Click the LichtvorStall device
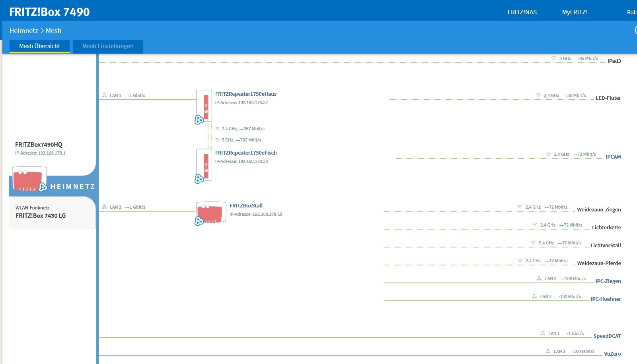Image resolution: width=637 pixels, height=364 pixels. [606, 245]
